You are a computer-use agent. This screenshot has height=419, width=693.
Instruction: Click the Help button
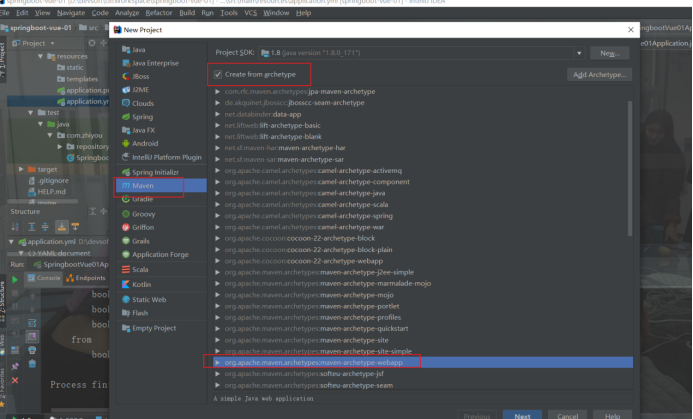(613, 416)
